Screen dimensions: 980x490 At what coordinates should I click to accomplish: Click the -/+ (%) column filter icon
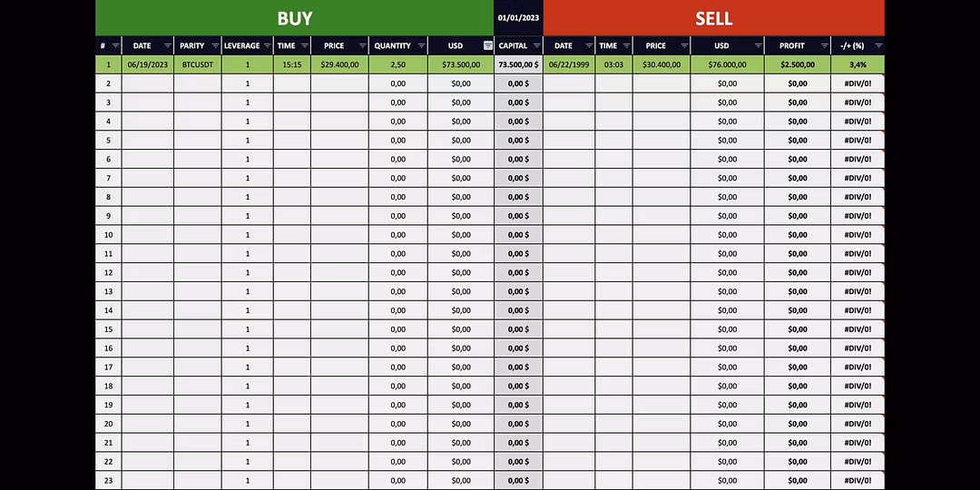[x=878, y=45]
